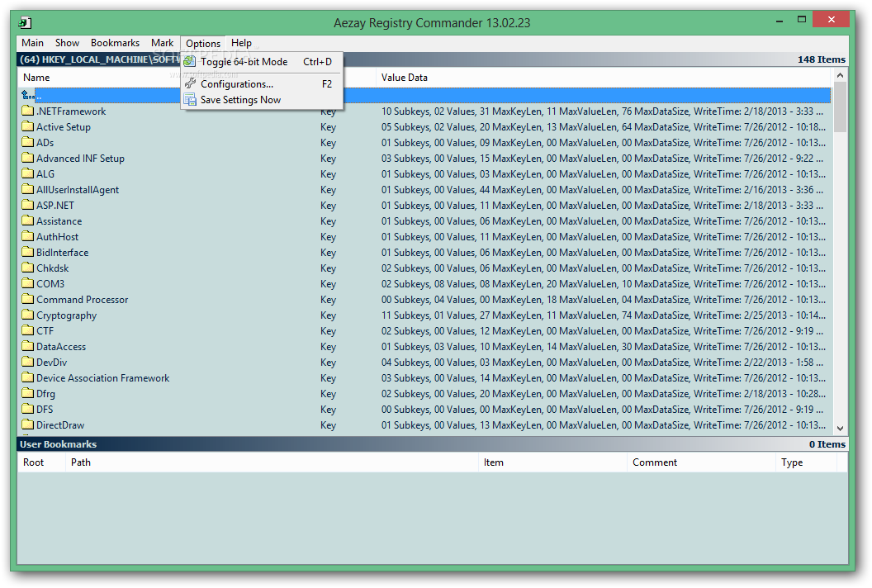Click the CTF folder icon
This screenshot has height=588, width=872.
(x=28, y=330)
